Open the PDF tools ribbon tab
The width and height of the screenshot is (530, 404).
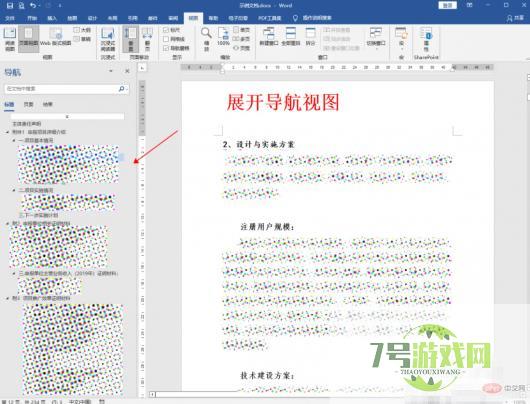(x=270, y=18)
